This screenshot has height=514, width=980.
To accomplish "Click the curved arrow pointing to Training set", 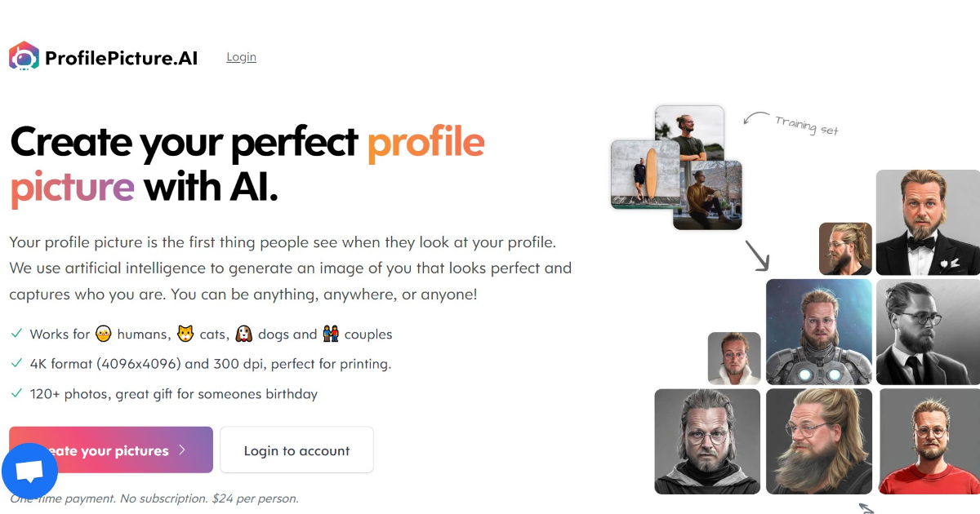I will click(756, 116).
